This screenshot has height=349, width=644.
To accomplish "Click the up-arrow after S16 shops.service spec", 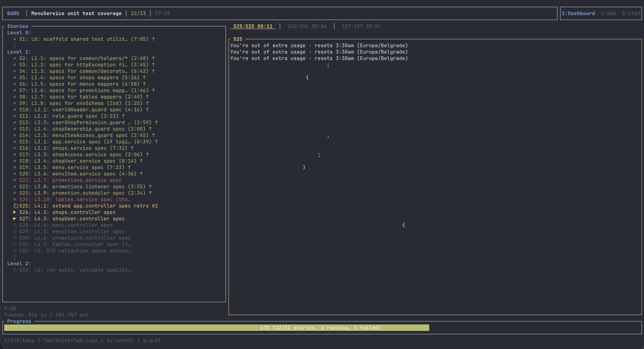I will pos(132,148).
